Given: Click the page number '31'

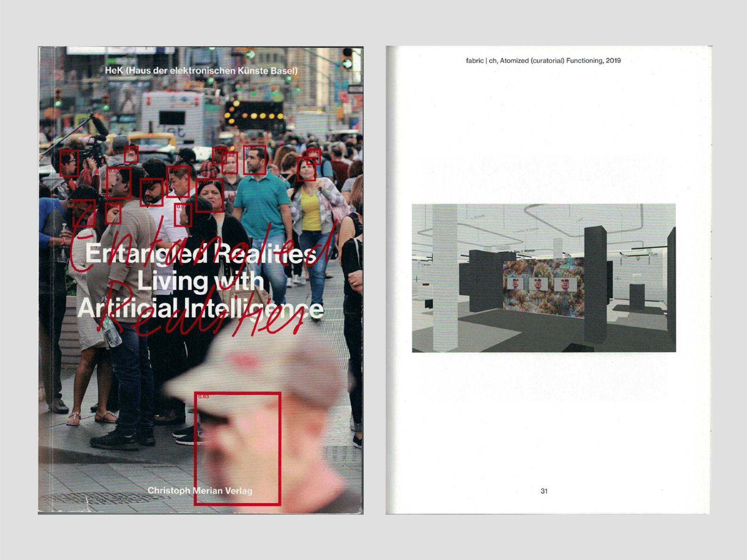Looking at the screenshot, I should [544, 491].
